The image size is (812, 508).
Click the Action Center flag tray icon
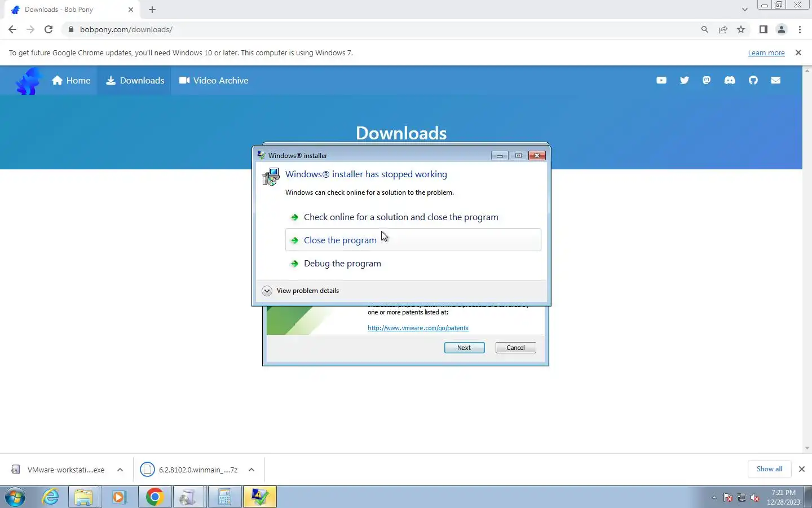(x=728, y=498)
